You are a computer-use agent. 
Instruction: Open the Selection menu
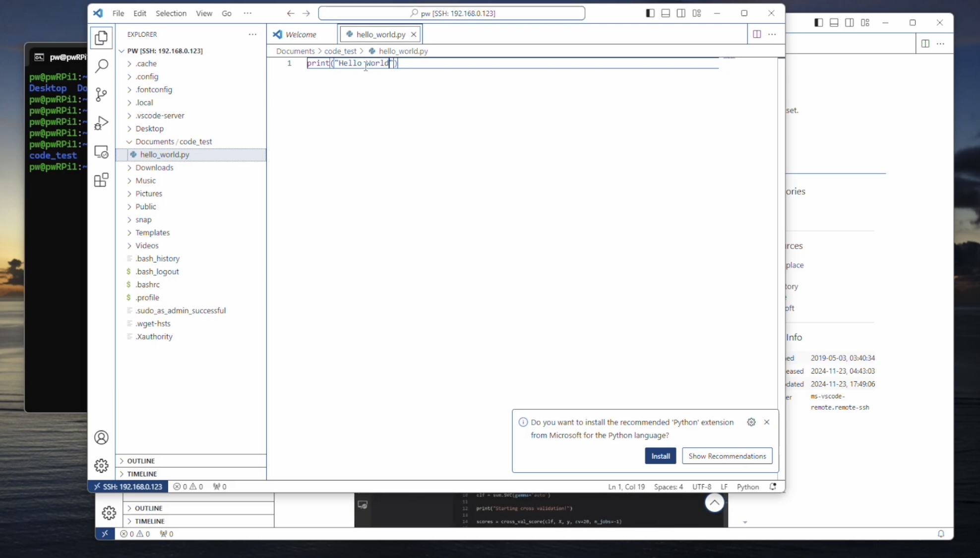(x=171, y=13)
